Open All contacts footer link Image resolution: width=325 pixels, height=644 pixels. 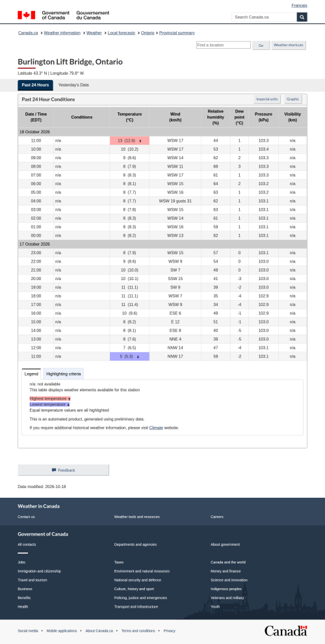(27, 545)
